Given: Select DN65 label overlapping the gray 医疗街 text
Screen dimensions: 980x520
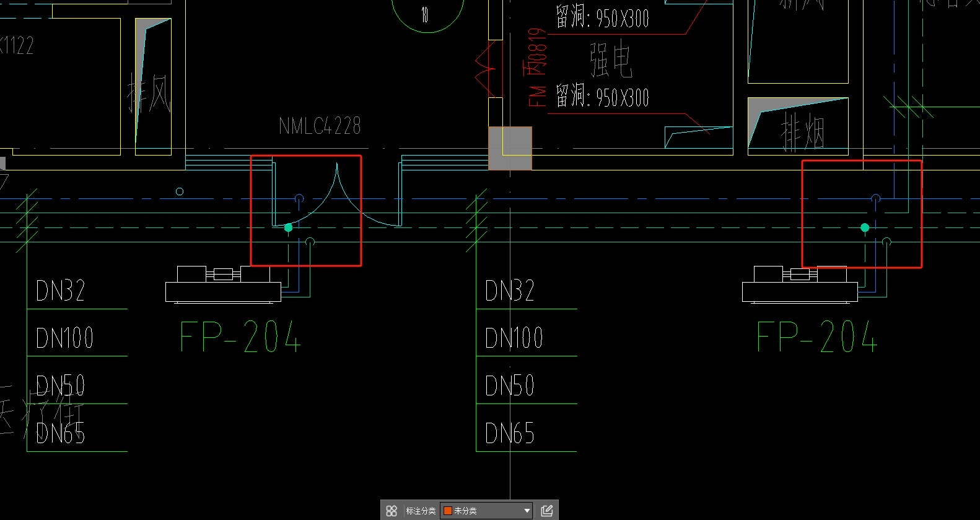Looking at the screenshot, I should pos(60,433).
